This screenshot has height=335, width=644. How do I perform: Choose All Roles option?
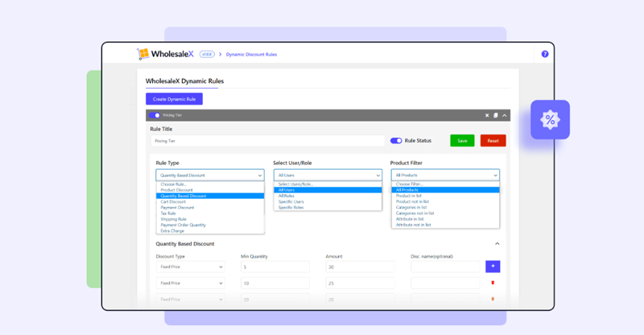(x=328, y=196)
